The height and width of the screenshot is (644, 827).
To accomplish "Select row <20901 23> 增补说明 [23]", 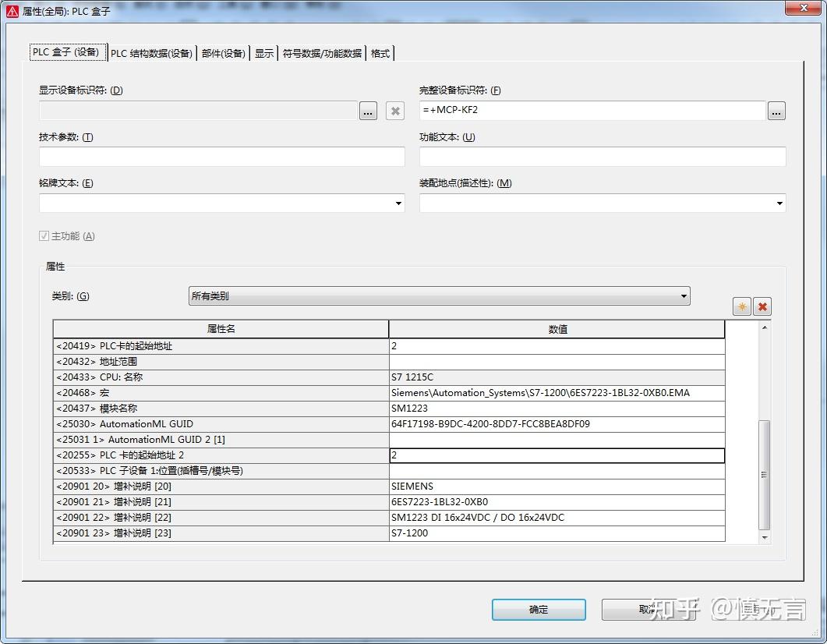I will (221, 533).
